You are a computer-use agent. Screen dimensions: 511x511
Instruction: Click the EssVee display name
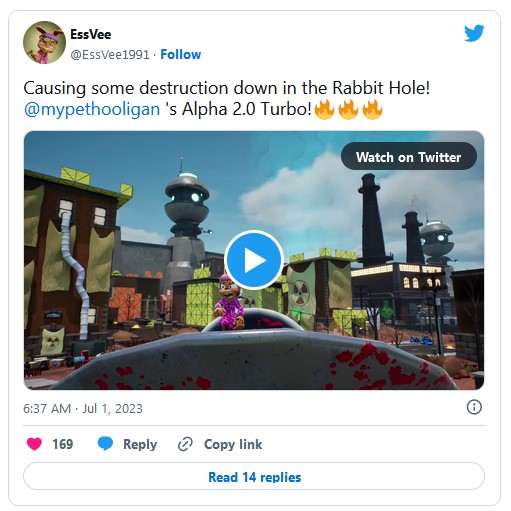tap(91, 34)
